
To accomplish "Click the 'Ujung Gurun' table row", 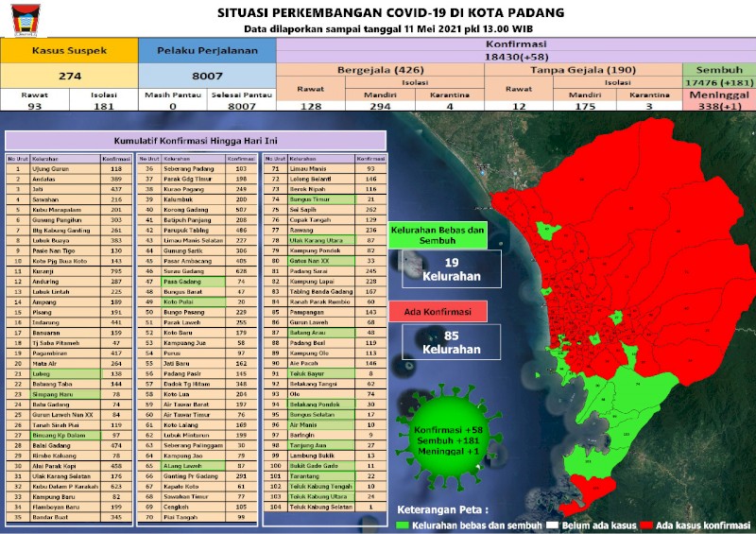I will tap(69, 169).
